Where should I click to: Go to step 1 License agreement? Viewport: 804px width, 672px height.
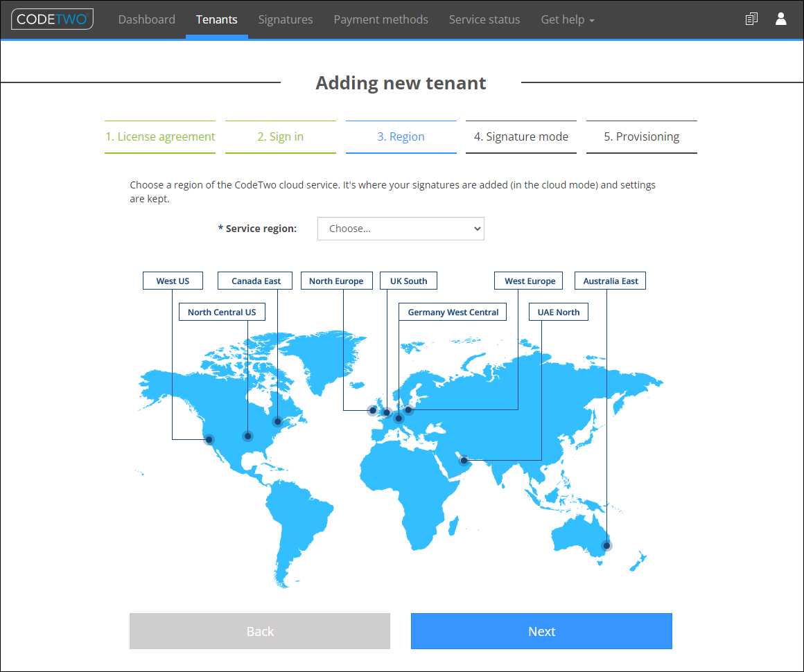[160, 137]
